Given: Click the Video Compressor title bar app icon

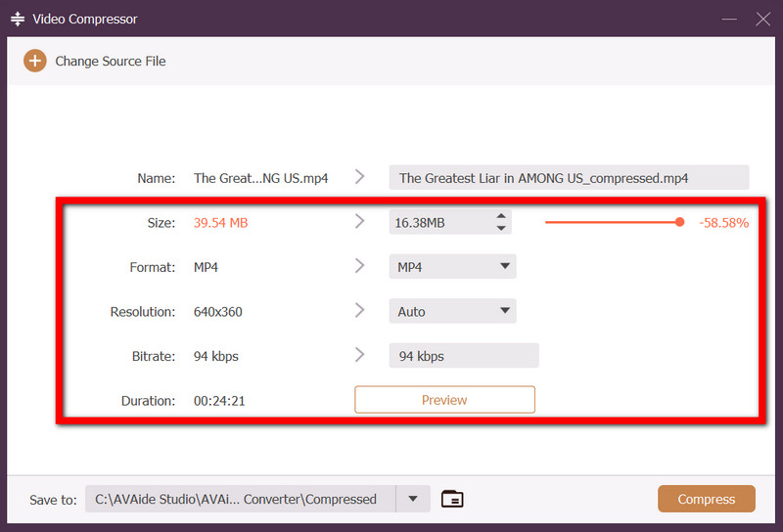Looking at the screenshot, I should 17,19.
